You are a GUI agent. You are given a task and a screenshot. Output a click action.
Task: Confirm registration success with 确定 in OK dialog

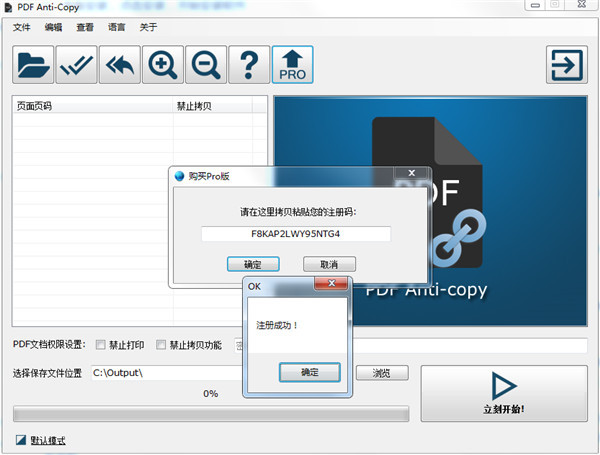coord(310,372)
